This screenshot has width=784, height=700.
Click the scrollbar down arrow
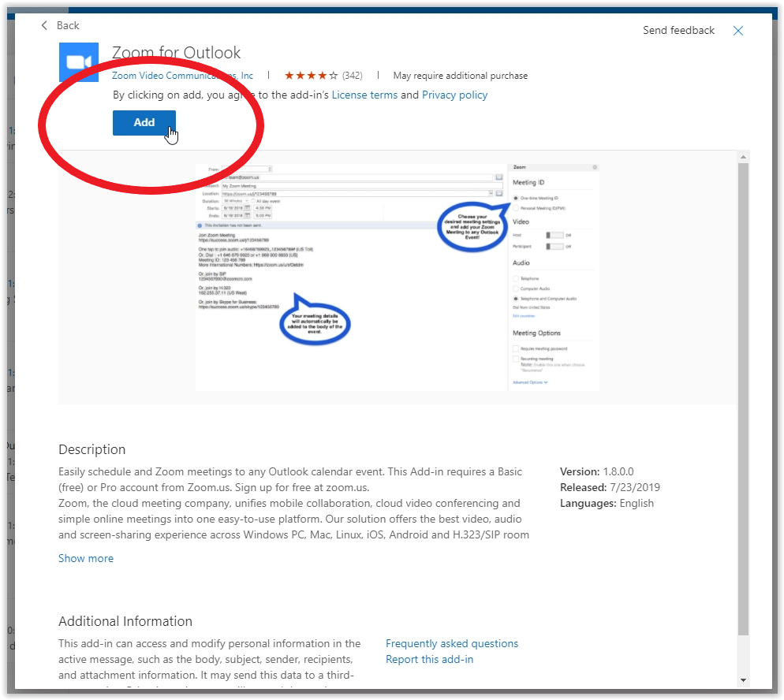(x=743, y=680)
